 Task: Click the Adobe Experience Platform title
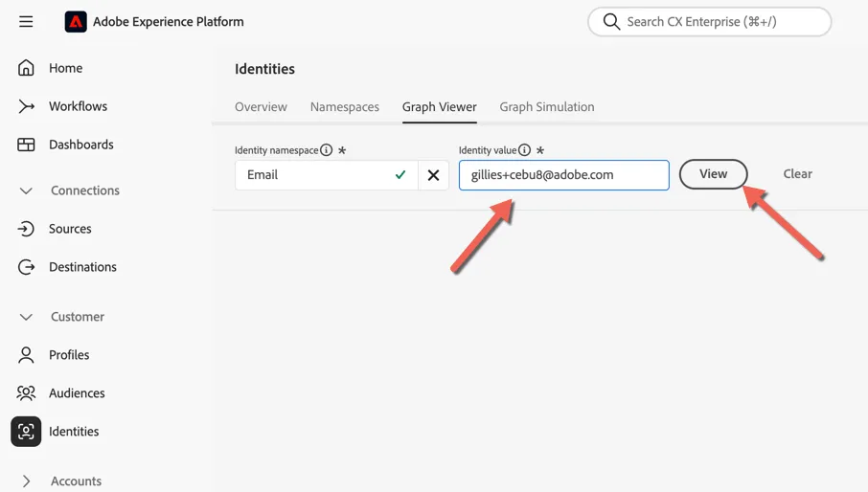pyautogui.click(x=169, y=22)
